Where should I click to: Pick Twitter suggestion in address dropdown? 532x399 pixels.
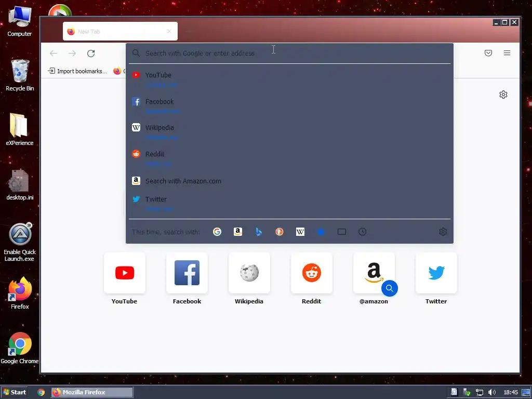click(289, 203)
